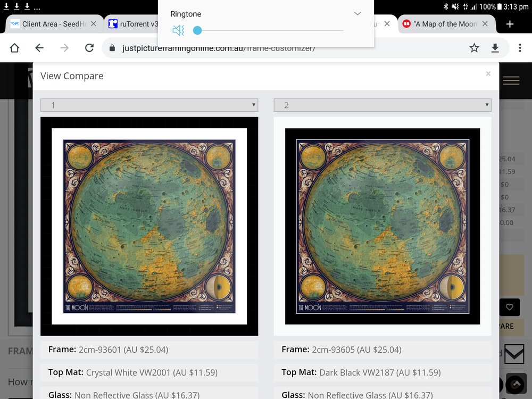Open browser three-dot menu
Image resolution: width=532 pixels, height=399 pixels.
click(x=520, y=48)
